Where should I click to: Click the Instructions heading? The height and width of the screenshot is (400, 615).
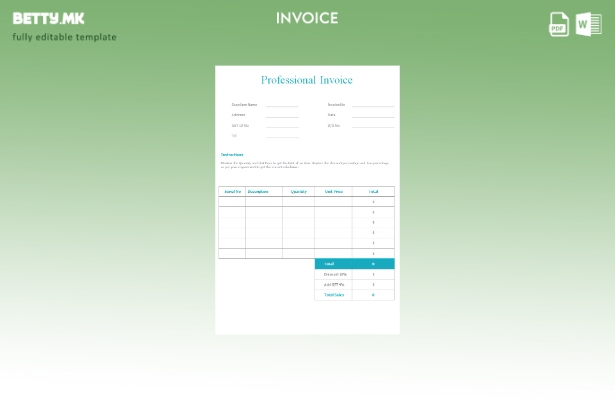232,154
